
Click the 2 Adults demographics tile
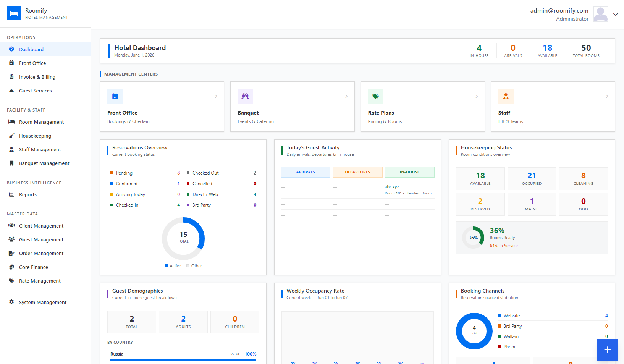coord(183,322)
